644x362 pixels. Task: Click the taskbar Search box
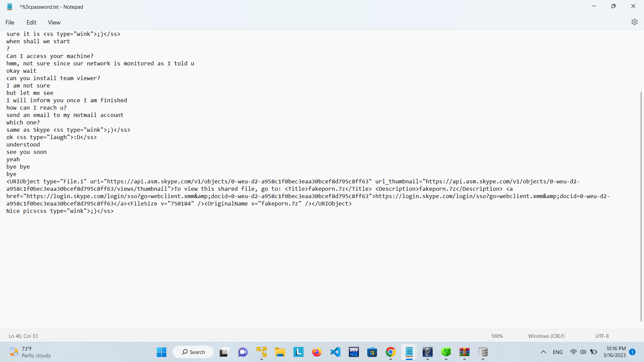point(193,352)
